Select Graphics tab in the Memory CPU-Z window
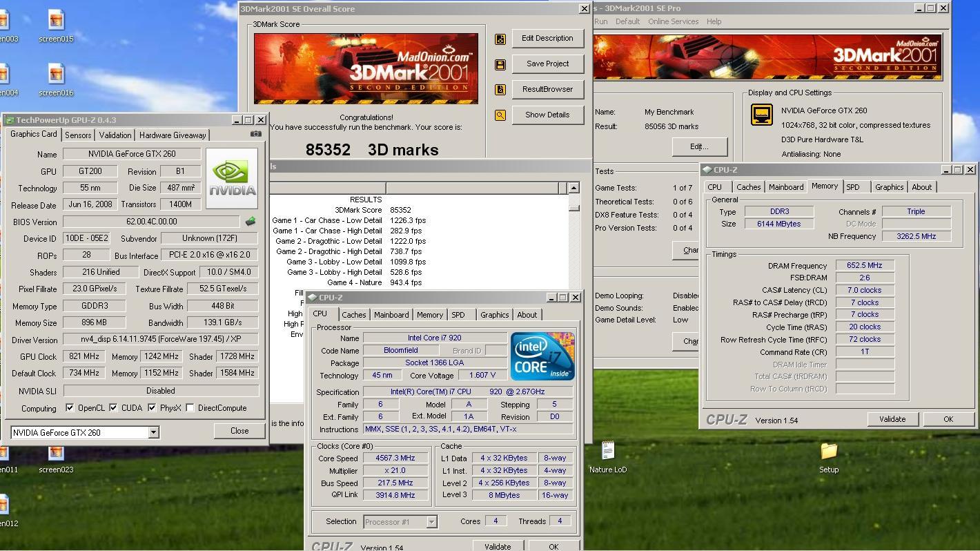This screenshot has height=551, width=980. [x=890, y=187]
